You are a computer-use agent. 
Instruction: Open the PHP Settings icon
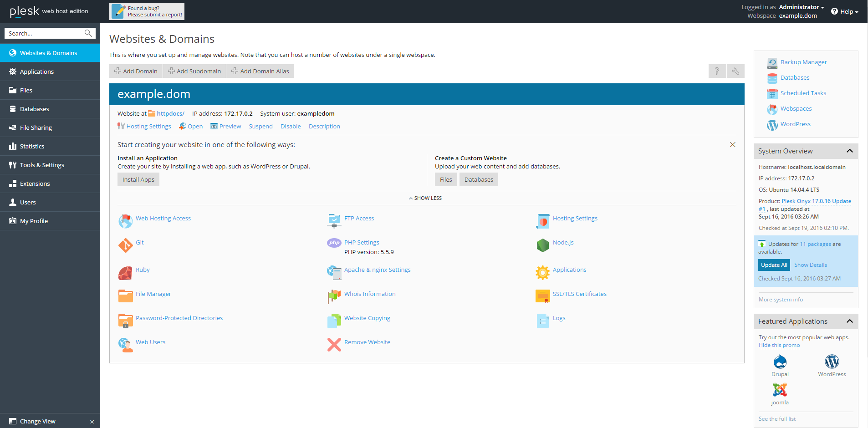(x=334, y=243)
